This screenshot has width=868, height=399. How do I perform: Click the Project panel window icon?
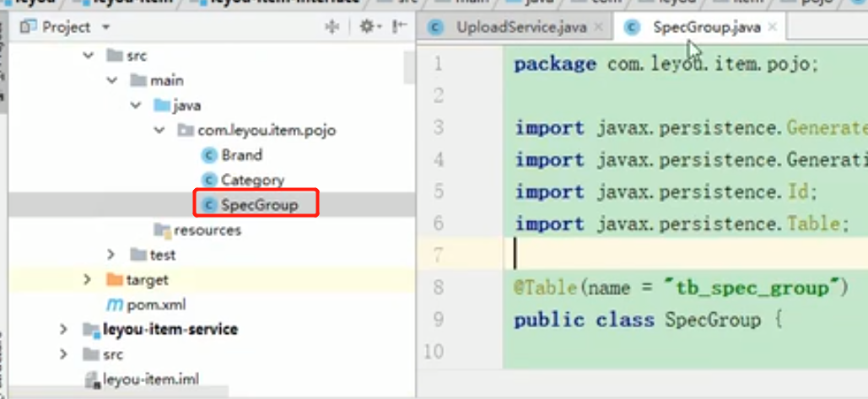[28, 26]
